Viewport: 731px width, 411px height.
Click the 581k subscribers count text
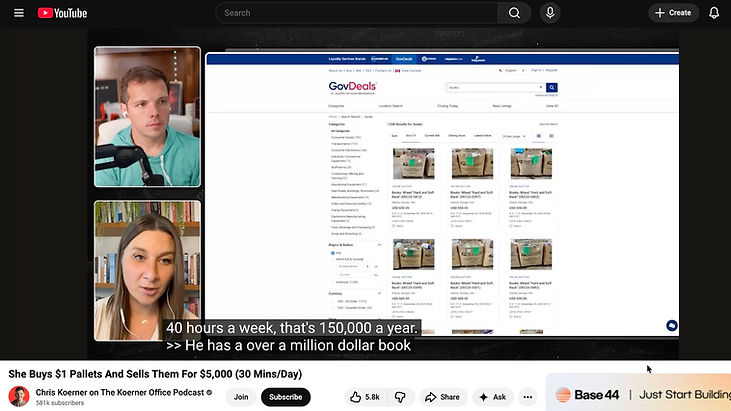[60, 403]
